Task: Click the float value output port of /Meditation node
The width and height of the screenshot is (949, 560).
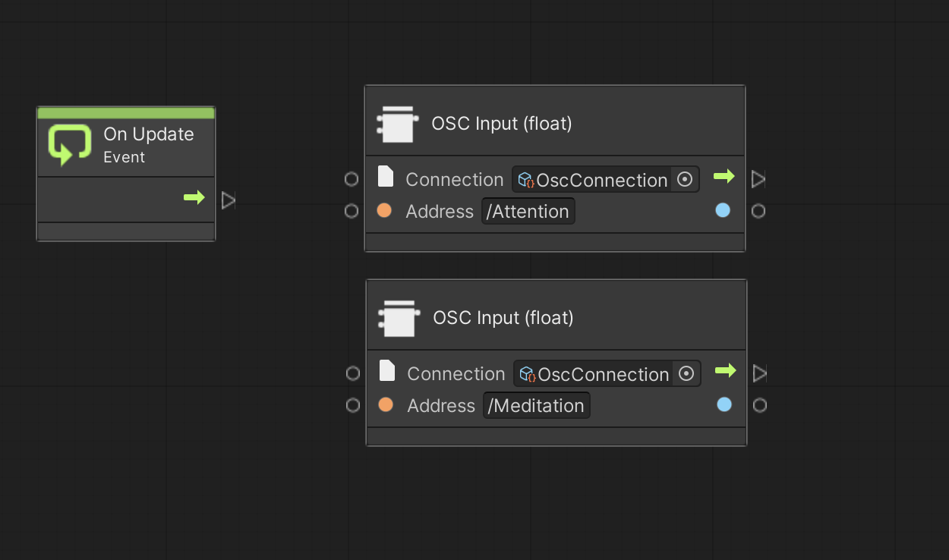Action: pos(760,405)
